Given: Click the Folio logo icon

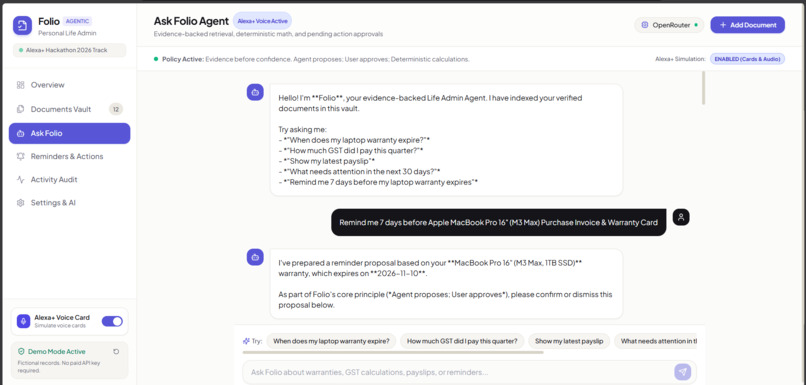Looking at the screenshot, I should (x=22, y=26).
